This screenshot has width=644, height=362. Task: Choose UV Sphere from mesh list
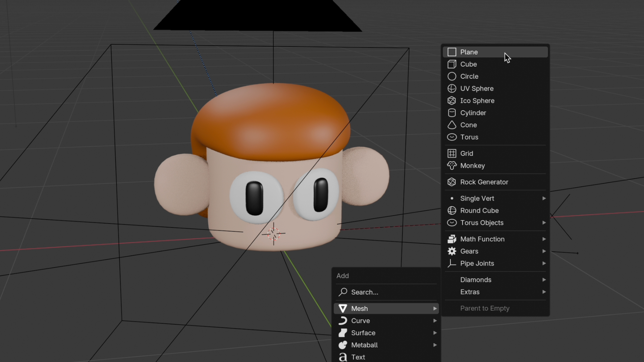pos(495,88)
